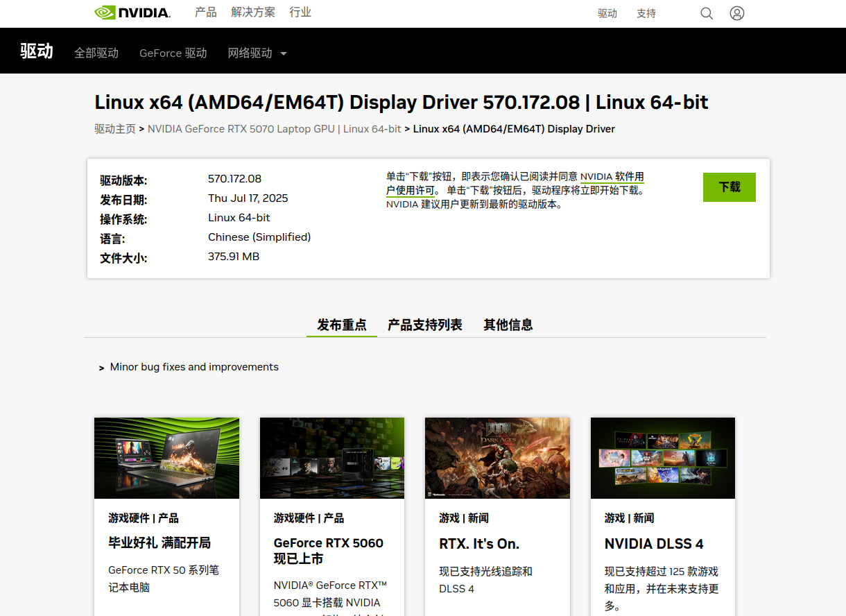846x616 pixels.
Task: Open the 支持 menu in the header
Action: [x=646, y=13]
